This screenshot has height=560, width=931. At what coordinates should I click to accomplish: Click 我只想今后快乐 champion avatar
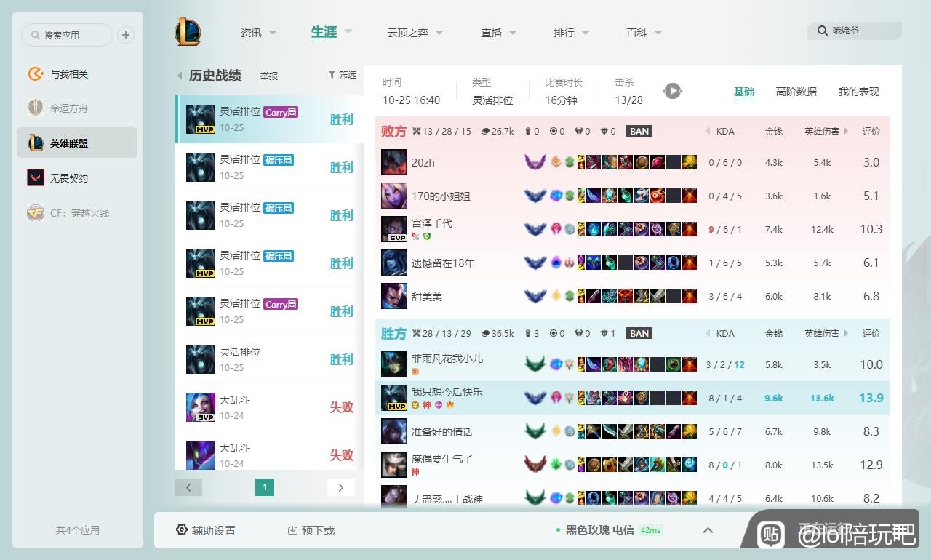click(394, 398)
